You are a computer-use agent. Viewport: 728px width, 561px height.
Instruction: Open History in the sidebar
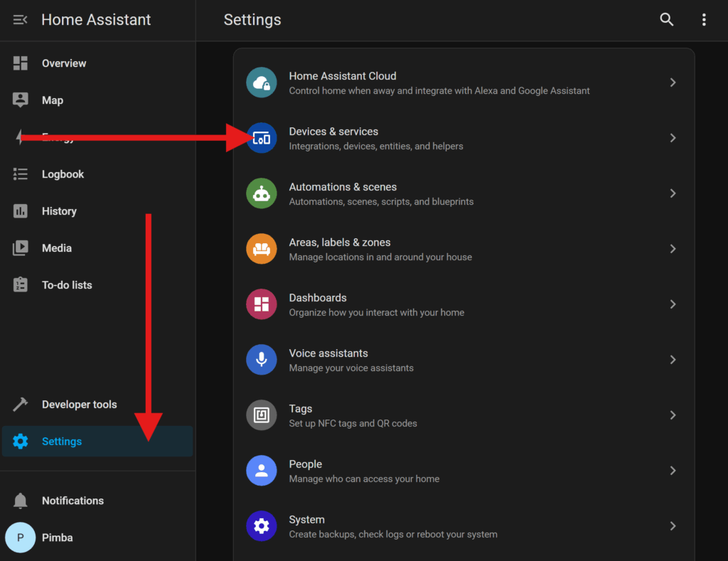[59, 211]
